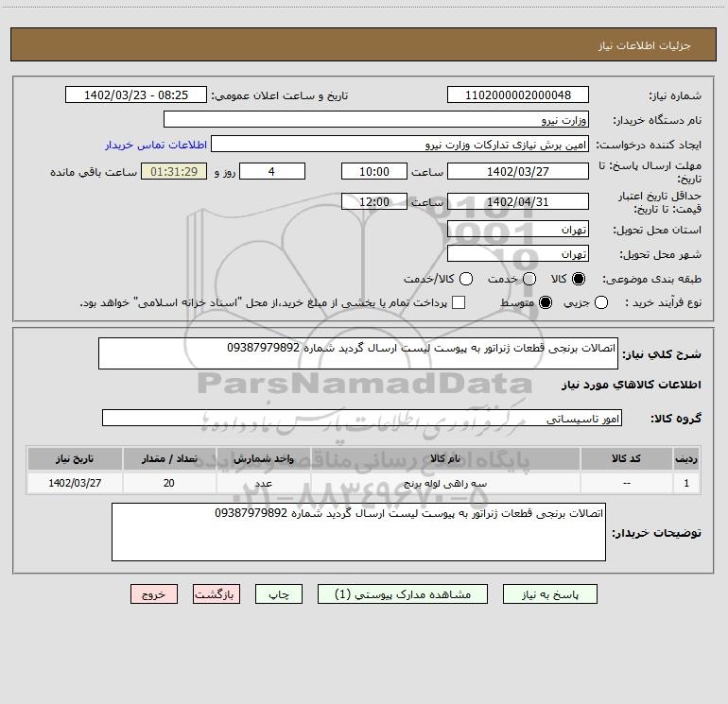Click the need number field 1102000002000048
This screenshot has width=728, height=704.
tap(518, 95)
